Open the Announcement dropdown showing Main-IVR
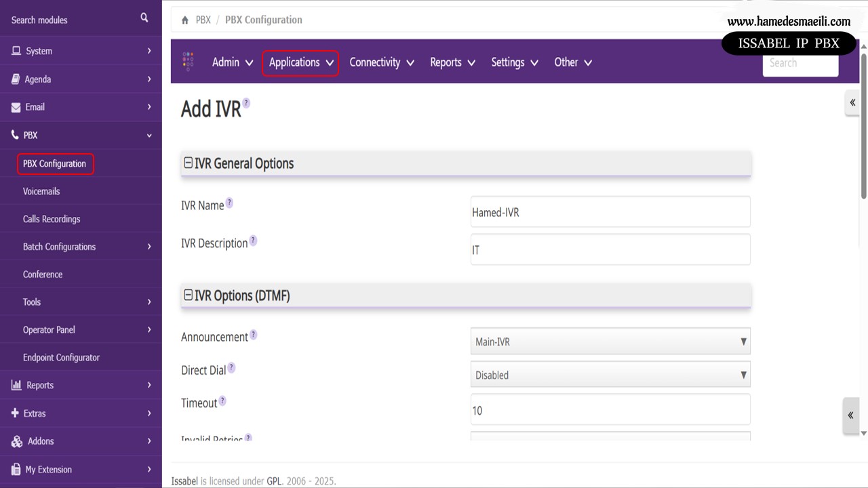Screen dimensions: 868x488 tap(610, 342)
